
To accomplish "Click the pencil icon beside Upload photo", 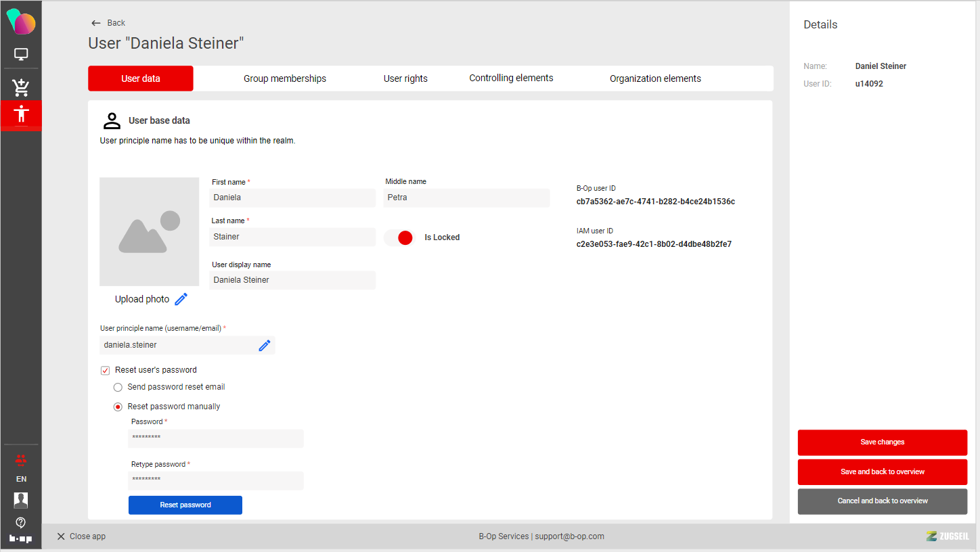I will (x=181, y=299).
